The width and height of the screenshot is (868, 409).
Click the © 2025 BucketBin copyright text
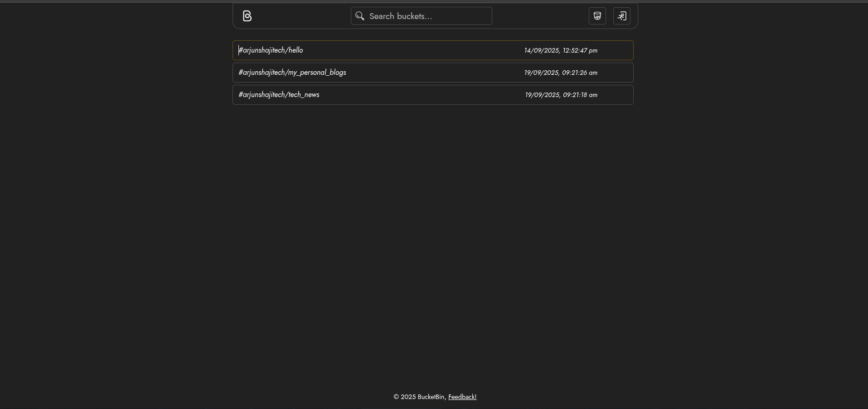pyautogui.click(x=419, y=397)
